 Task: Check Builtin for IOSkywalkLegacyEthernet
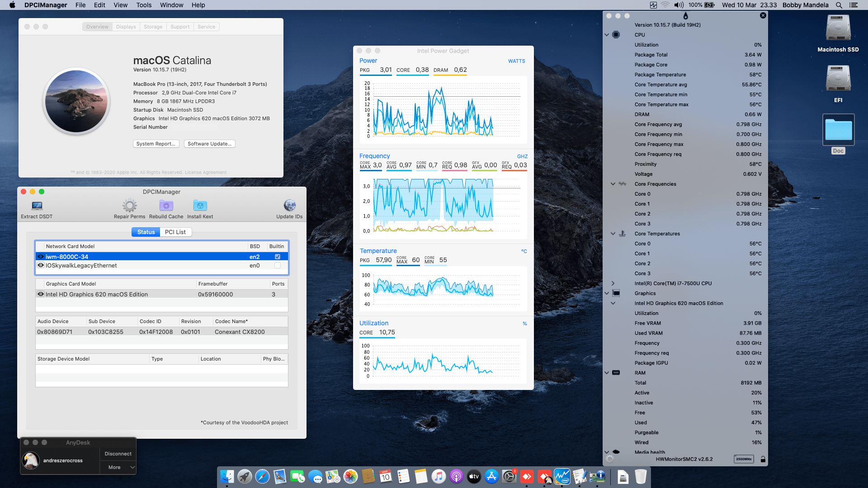[278, 265]
